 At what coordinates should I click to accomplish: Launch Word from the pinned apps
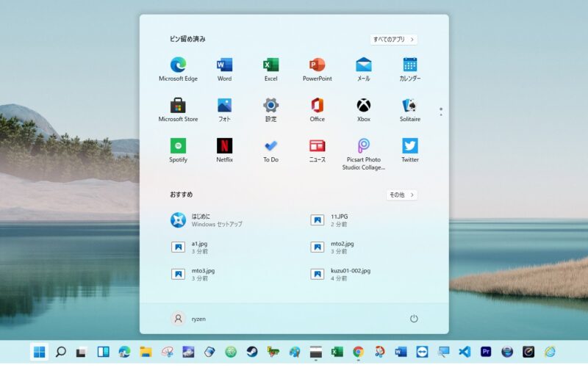pyautogui.click(x=224, y=69)
